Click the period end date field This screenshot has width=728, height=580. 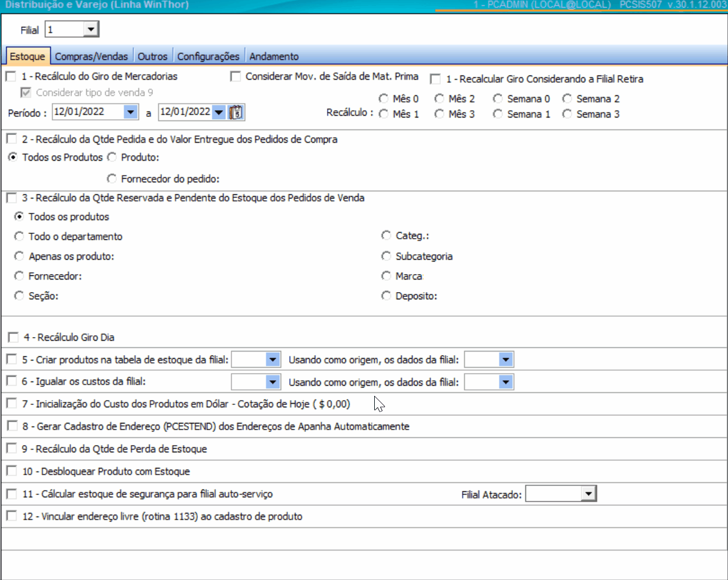(185, 112)
